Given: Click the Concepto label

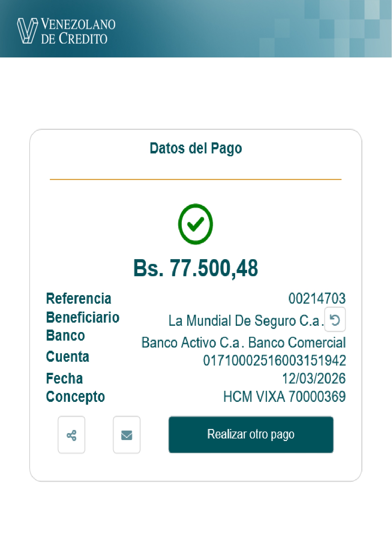Looking at the screenshot, I should pyautogui.click(x=75, y=397).
